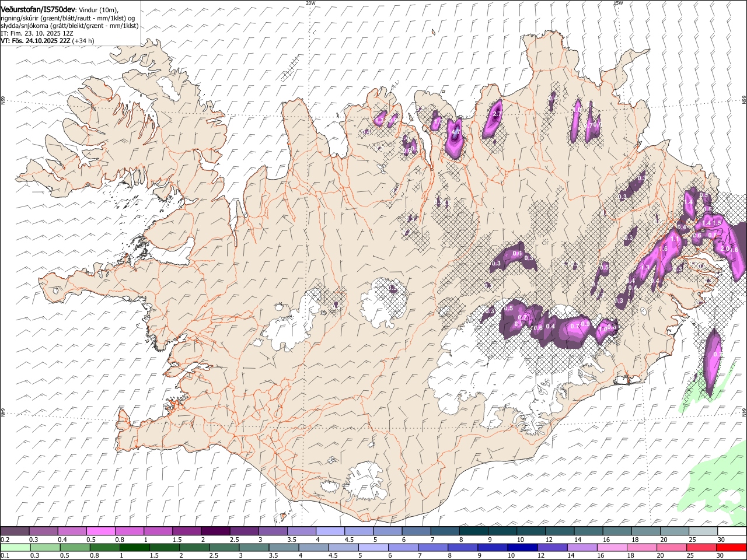The height and width of the screenshot is (560, 747).
Task: Click the 3.5 label on the rain scale
Action: coord(273,555)
